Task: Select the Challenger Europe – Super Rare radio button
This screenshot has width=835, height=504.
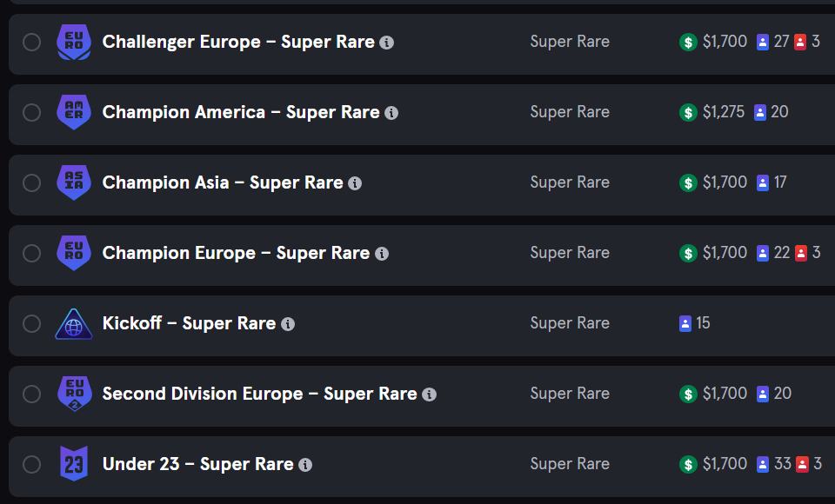Action: pyautogui.click(x=32, y=42)
